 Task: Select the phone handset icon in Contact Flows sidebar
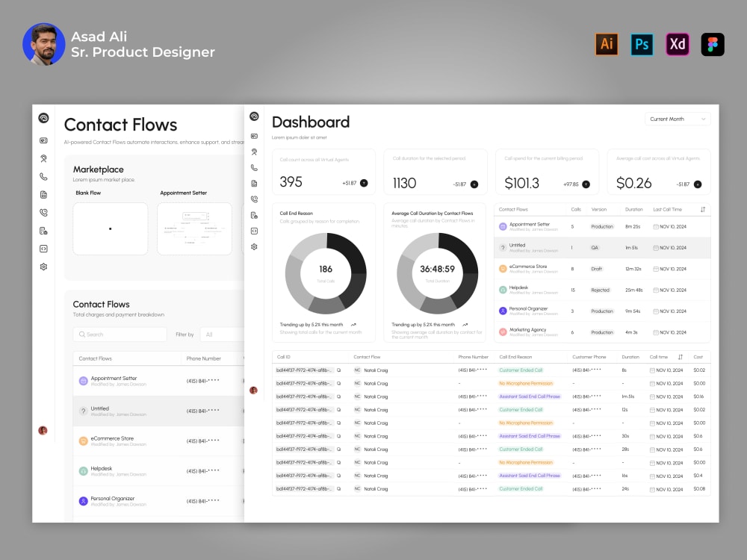click(43, 177)
